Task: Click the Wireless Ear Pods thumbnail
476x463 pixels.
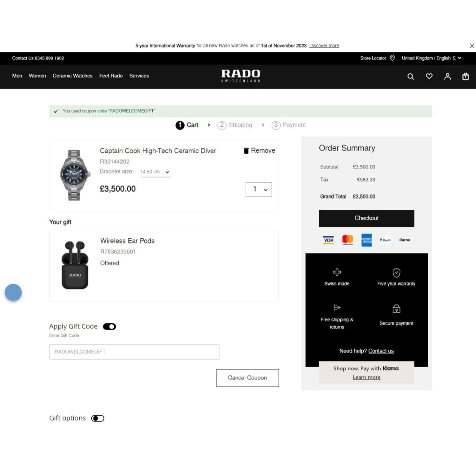Action: point(75,265)
